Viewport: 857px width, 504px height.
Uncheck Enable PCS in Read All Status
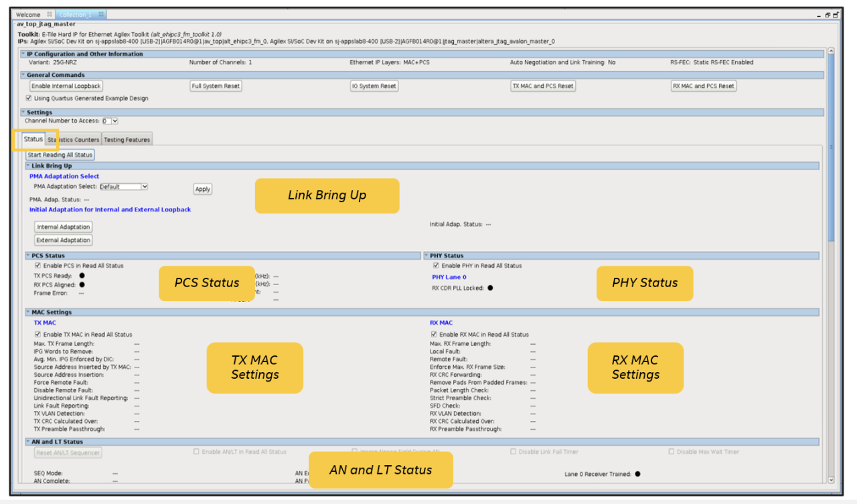pyautogui.click(x=38, y=266)
